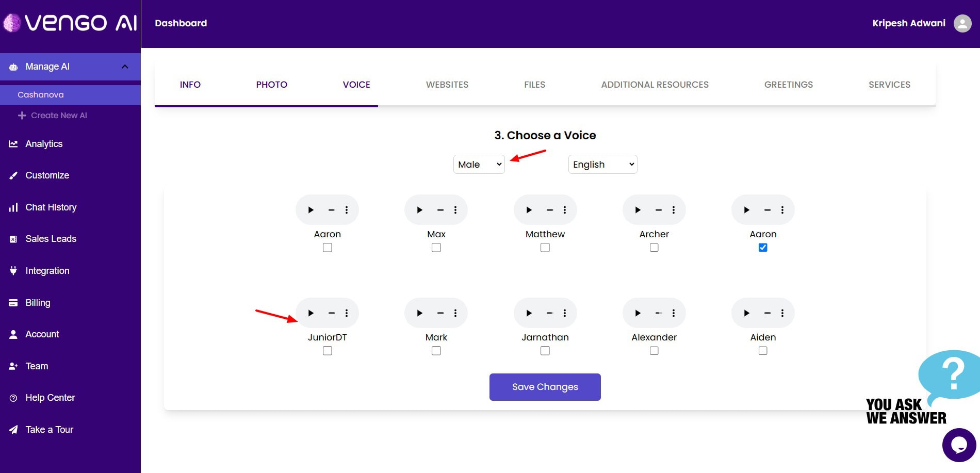Image resolution: width=980 pixels, height=473 pixels.
Task: Switch to the INFO tab
Action: click(x=190, y=85)
